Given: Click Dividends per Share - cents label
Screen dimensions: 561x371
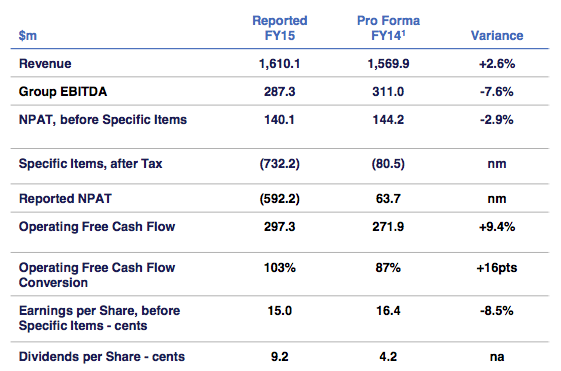Looking at the screenshot, I should click(x=102, y=357).
